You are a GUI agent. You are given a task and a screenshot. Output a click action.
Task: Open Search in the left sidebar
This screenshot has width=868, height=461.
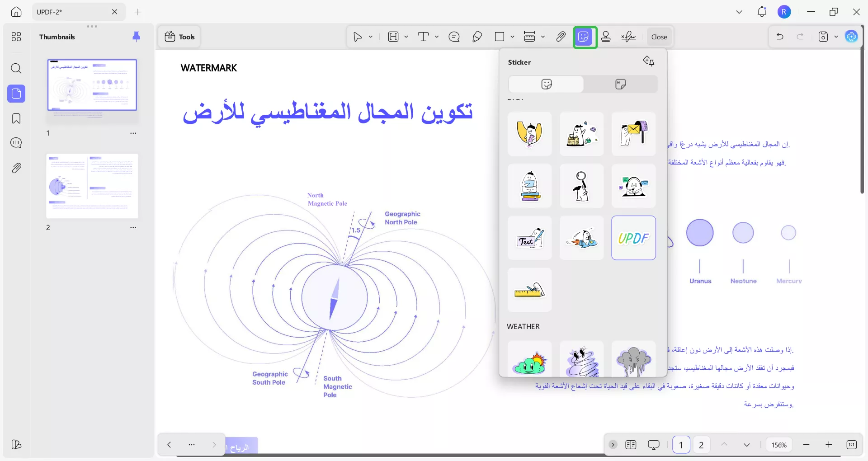coord(17,69)
